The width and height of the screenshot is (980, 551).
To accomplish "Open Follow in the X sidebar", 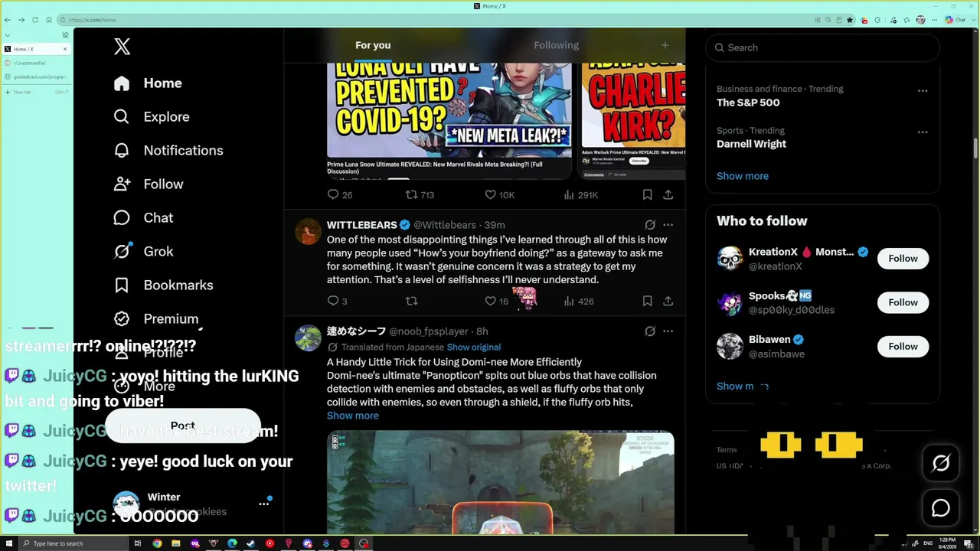I will click(149, 184).
